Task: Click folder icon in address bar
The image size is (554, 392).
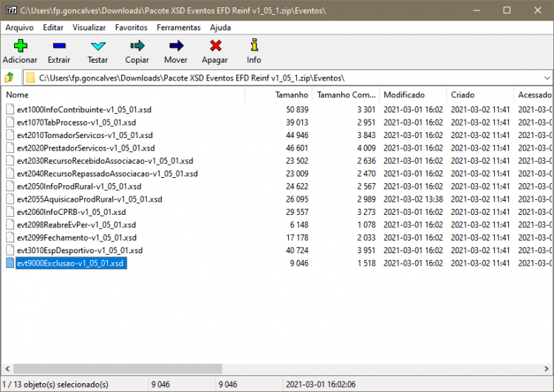Action: 31,78
